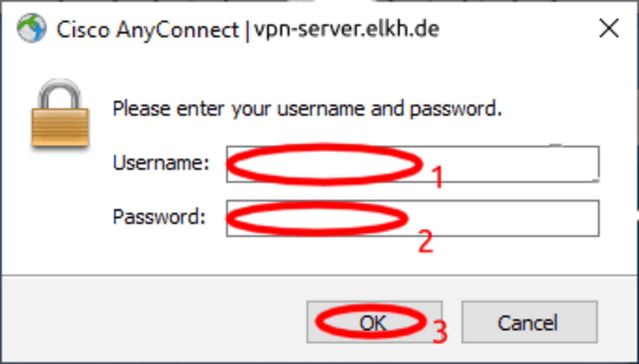Screen dimensions: 639x364
Task: Click the "Cisco AnyConnect" title text
Action: coord(148,29)
